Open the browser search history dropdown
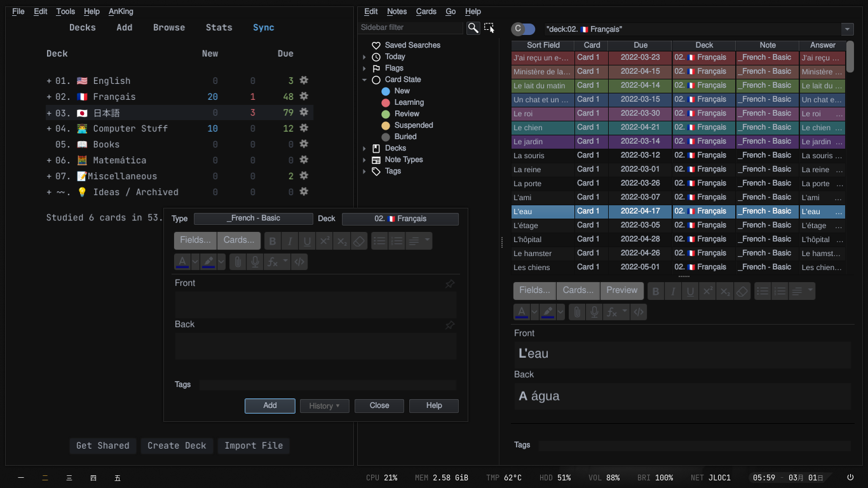Image resolution: width=868 pixels, height=488 pixels. tap(847, 29)
